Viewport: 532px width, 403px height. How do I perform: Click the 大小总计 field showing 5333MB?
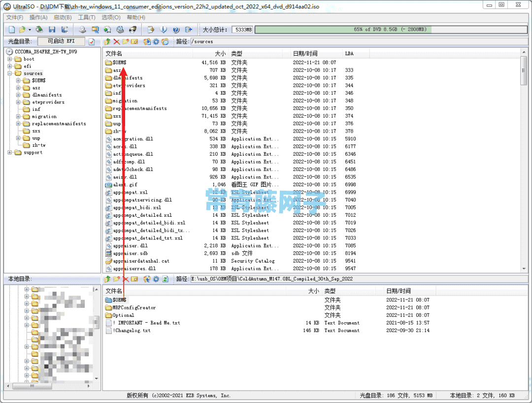pyautogui.click(x=242, y=30)
